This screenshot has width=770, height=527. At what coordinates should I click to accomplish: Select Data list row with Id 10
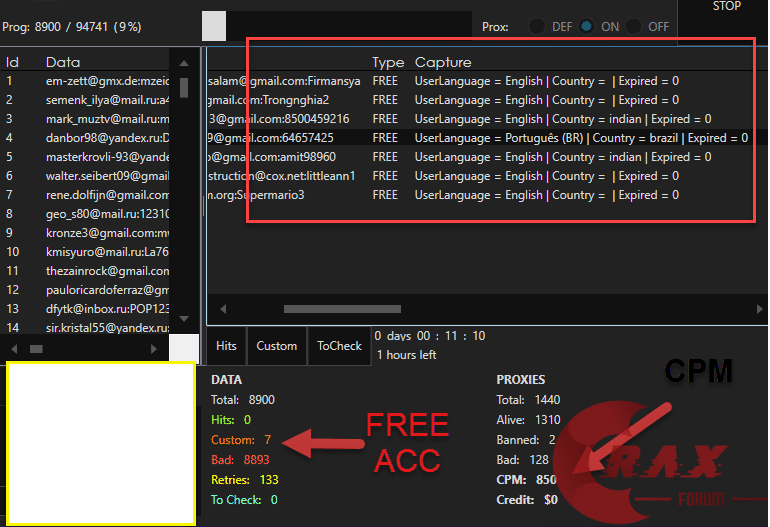86,252
